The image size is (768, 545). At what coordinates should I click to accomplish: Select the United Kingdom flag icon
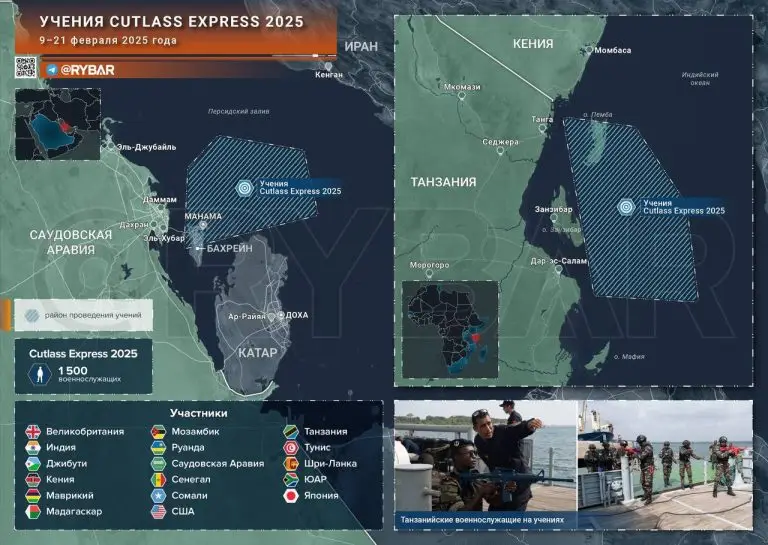pyautogui.click(x=33, y=432)
